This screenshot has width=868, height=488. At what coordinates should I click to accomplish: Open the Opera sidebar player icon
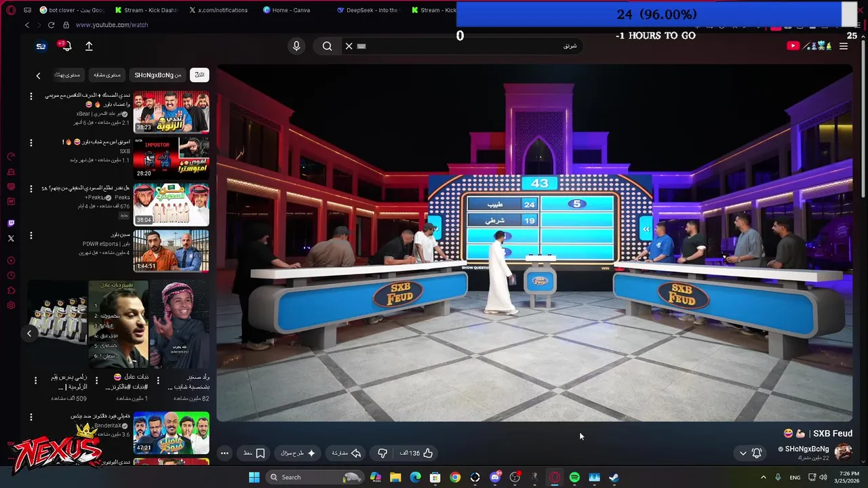11,260
